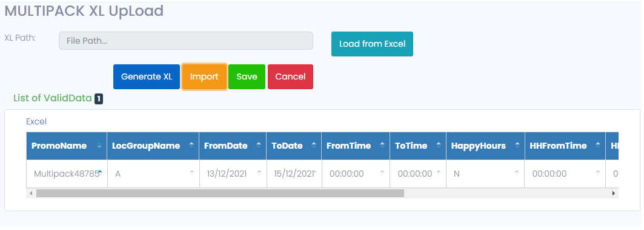644x230 pixels.
Task: Cancel the multipack upload
Action: (x=290, y=76)
